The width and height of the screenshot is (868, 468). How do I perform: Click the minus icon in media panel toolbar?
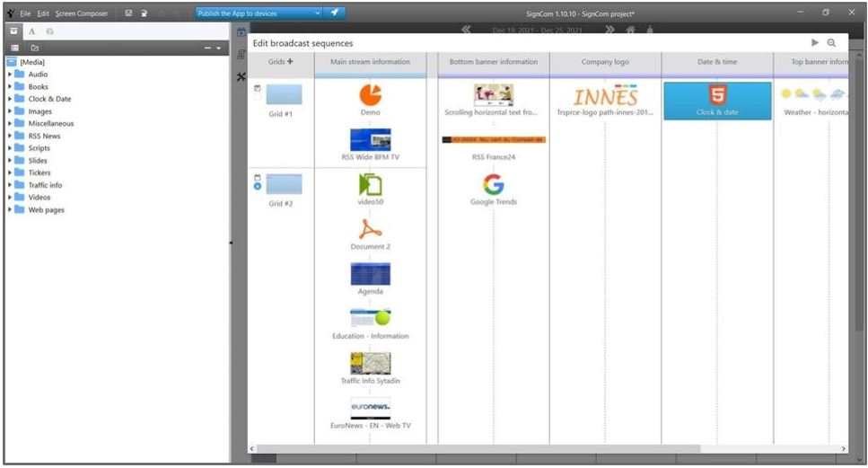tap(207, 49)
